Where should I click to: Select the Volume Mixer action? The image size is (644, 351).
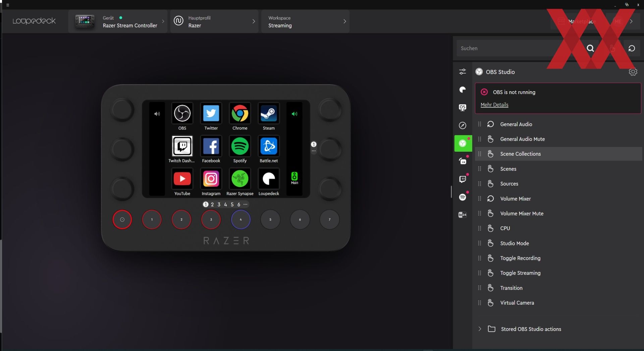click(558, 199)
